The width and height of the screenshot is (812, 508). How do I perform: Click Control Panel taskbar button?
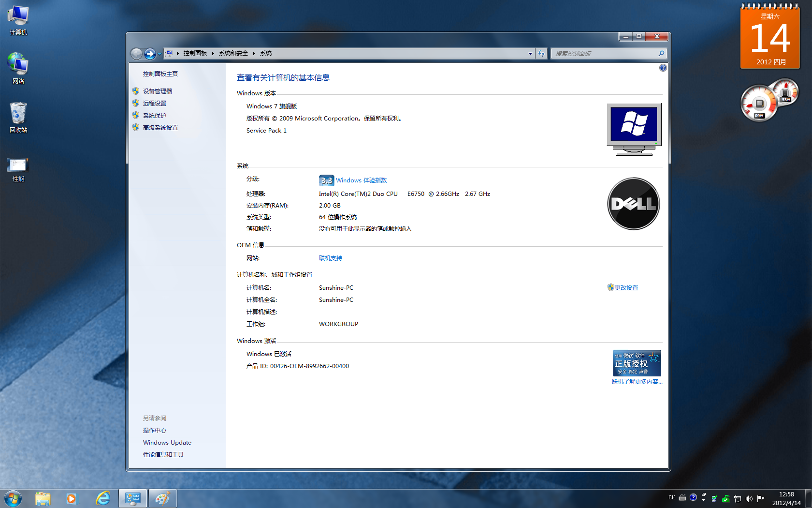(x=133, y=498)
